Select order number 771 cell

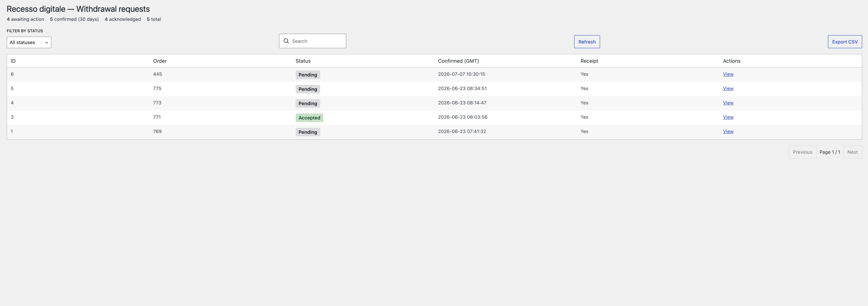(x=157, y=117)
